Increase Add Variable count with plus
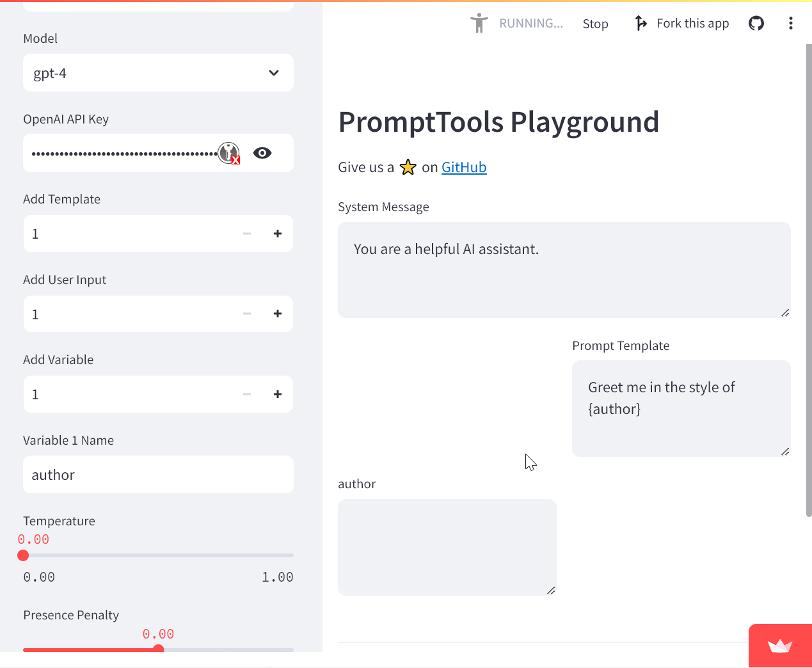The height and width of the screenshot is (668, 812). [x=278, y=394]
